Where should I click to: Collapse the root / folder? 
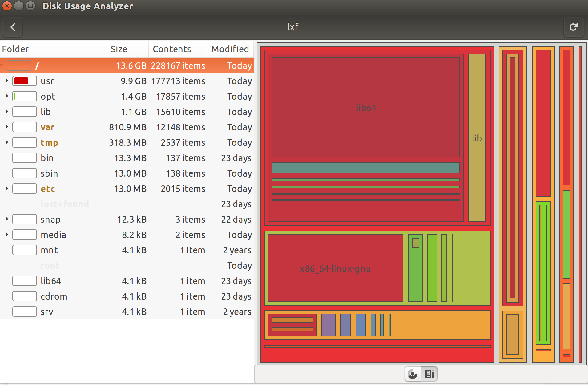[2, 65]
